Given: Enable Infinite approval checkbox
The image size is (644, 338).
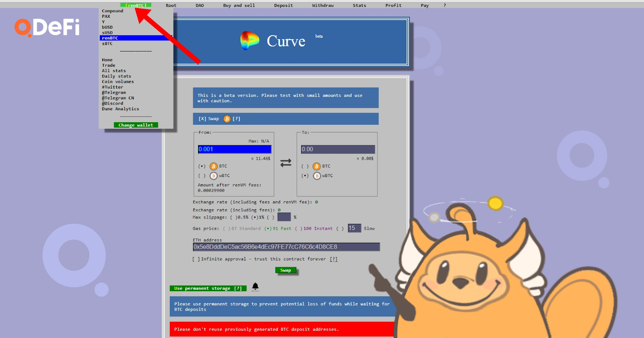Looking at the screenshot, I should pos(196,259).
